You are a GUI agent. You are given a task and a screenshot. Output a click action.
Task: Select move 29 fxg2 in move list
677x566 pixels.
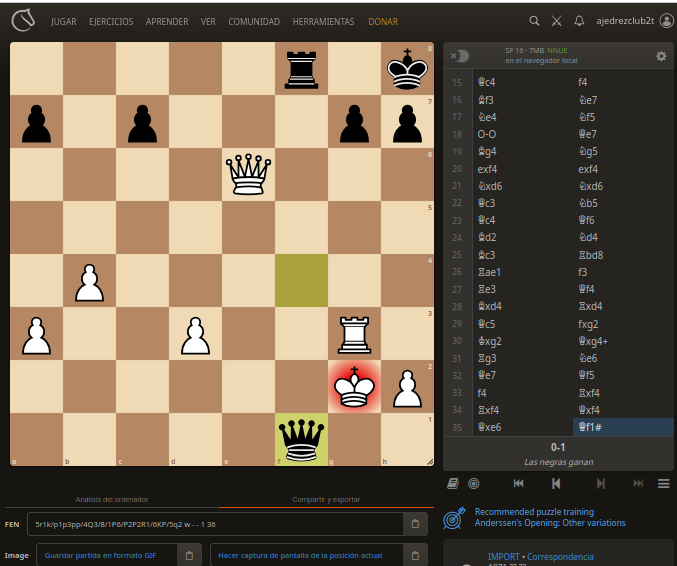click(623, 324)
